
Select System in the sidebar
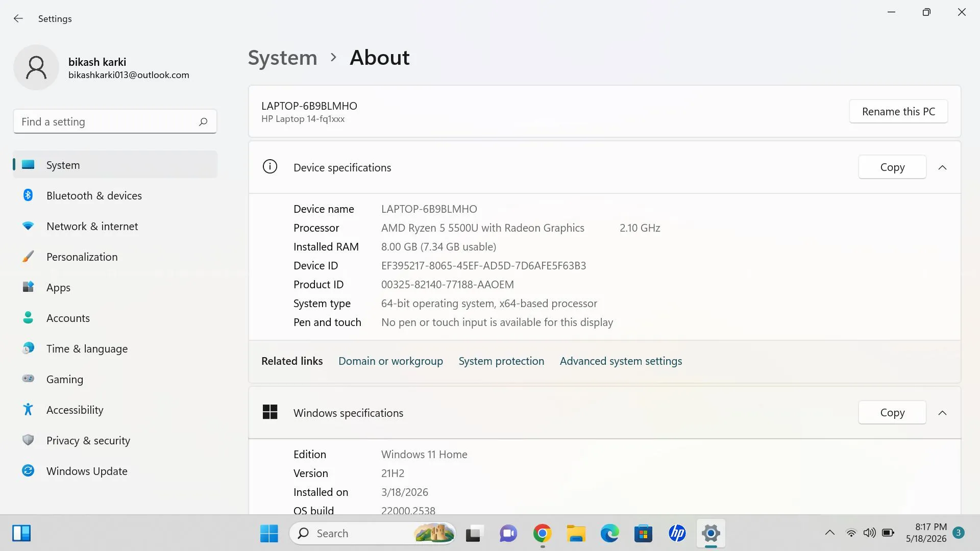tap(115, 165)
